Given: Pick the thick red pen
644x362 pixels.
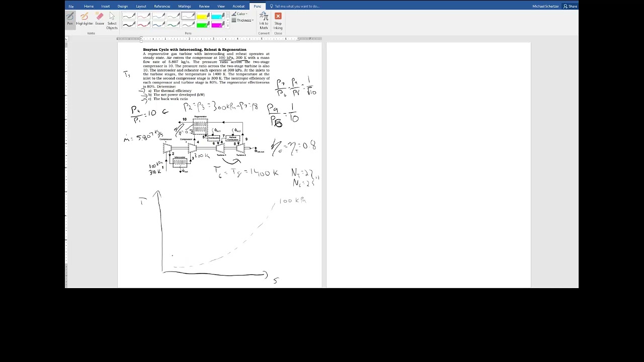Looking at the screenshot, I should tap(143, 25).
